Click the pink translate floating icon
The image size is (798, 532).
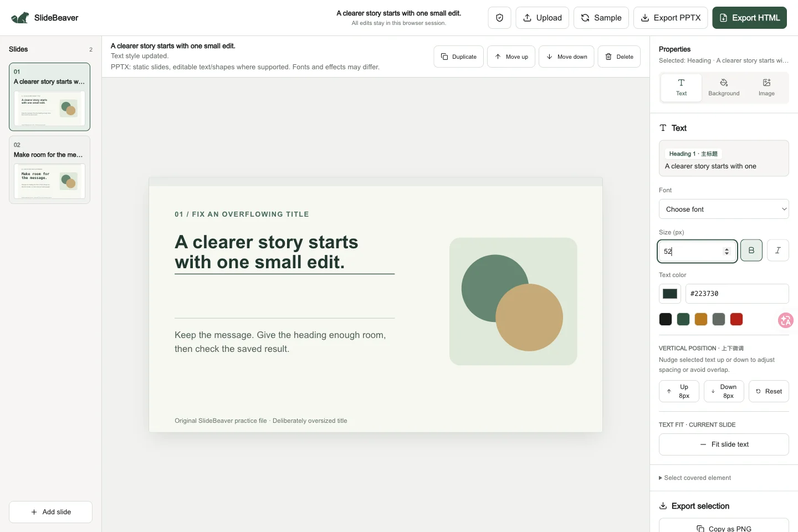(x=786, y=320)
